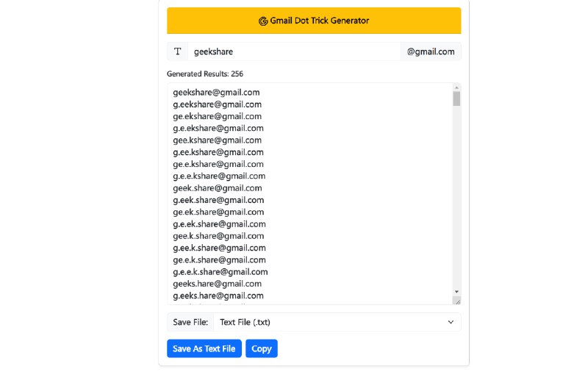
Task: Click the Save As Text File button
Action: point(204,348)
